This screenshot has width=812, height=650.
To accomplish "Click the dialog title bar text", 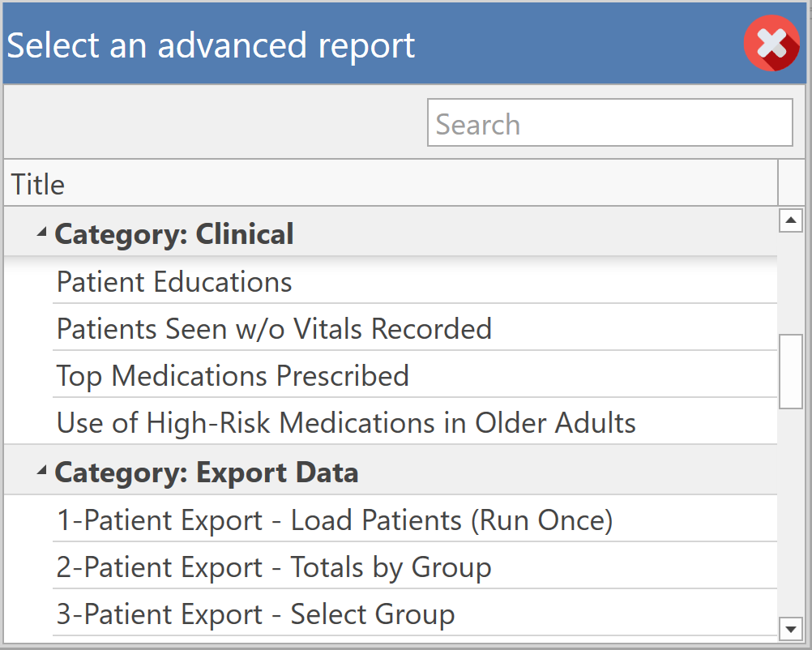I will (x=211, y=45).
